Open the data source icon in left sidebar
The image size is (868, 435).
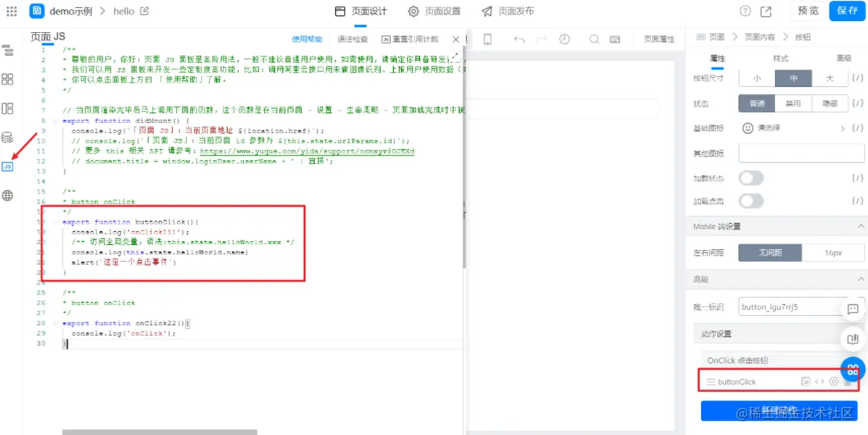click(x=9, y=138)
